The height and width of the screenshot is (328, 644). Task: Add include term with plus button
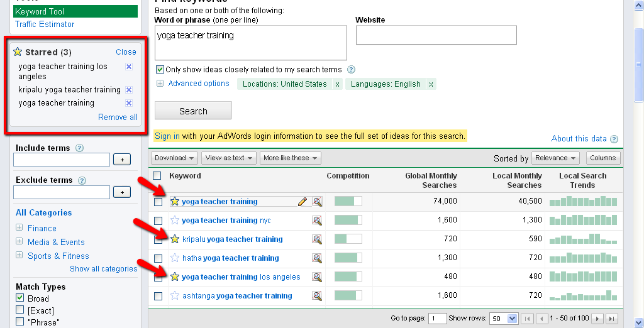tap(122, 160)
